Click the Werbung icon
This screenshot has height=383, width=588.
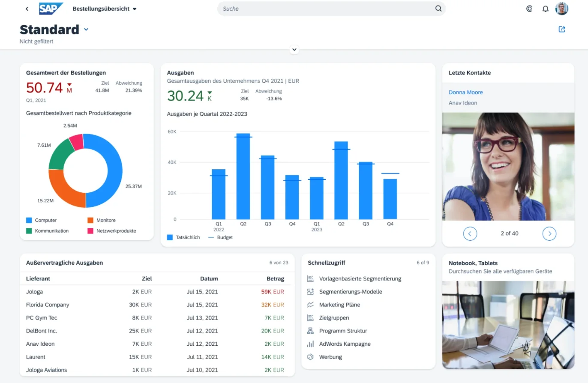[x=311, y=357]
